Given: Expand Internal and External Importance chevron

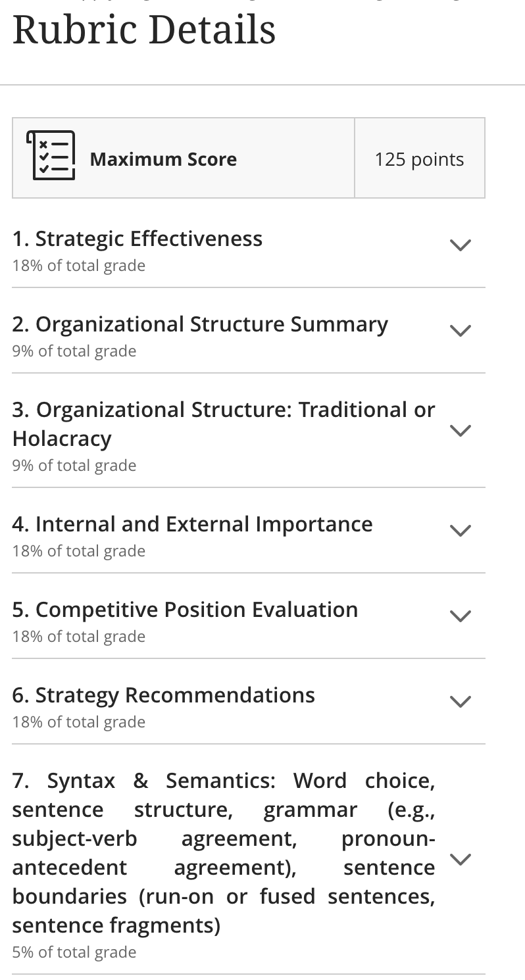Looking at the screenshot, I should (461, 531).
